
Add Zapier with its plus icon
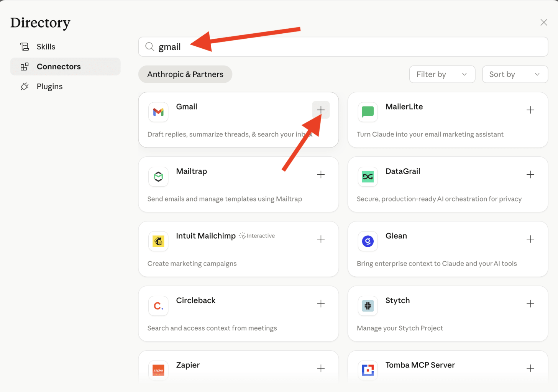[x=321, y=368]
